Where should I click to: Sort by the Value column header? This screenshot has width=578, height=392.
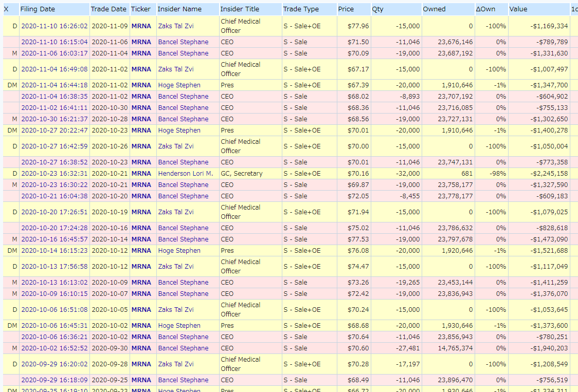tap(518, 9)
